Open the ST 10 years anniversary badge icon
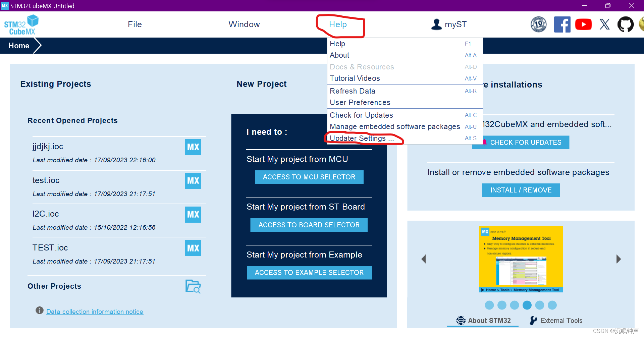The height and width of the screenshot is (337, 644). click(539, 24)
